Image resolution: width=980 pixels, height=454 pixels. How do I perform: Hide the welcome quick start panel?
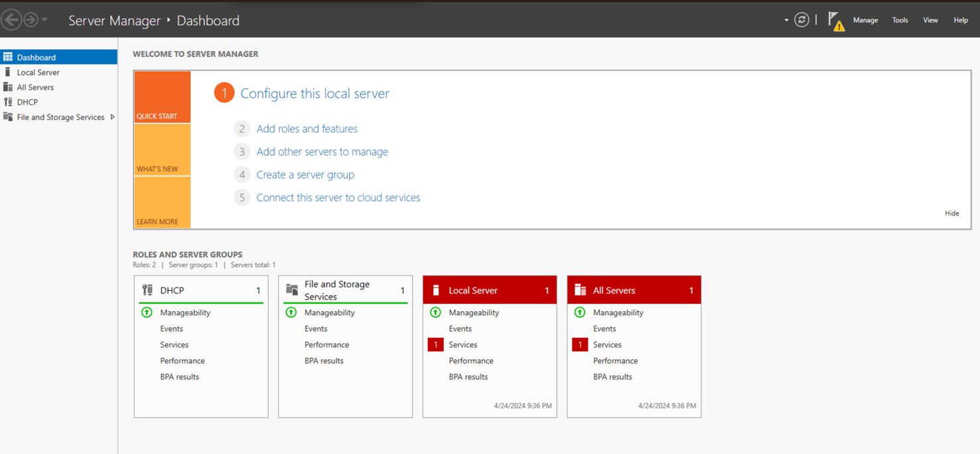click(x=951, y=213)
